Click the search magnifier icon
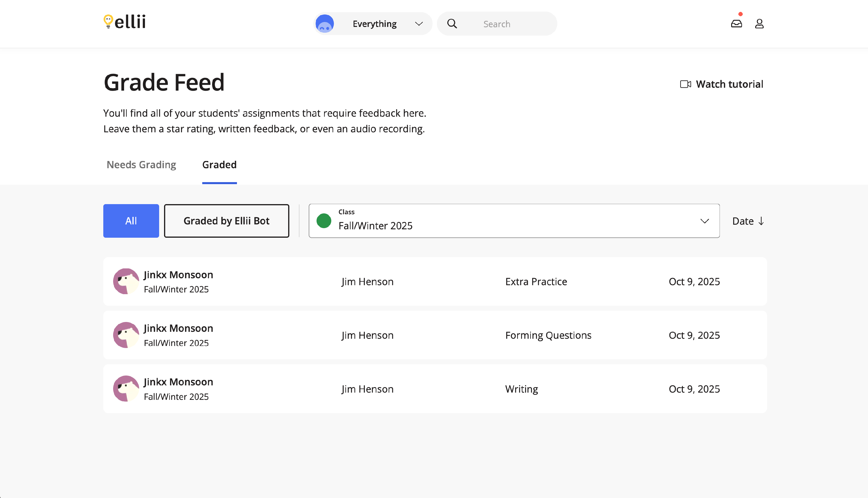868x498 pixels. coord(452,24)
